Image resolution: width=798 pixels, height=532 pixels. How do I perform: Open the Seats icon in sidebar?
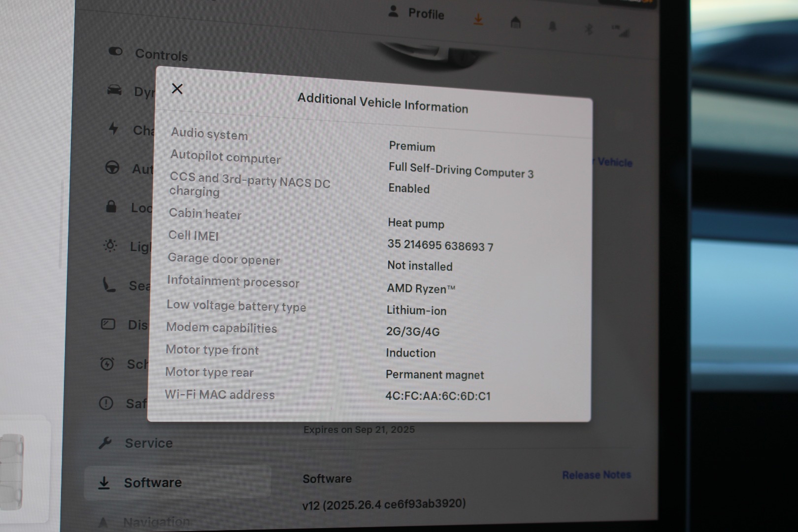tap(108, 284)
